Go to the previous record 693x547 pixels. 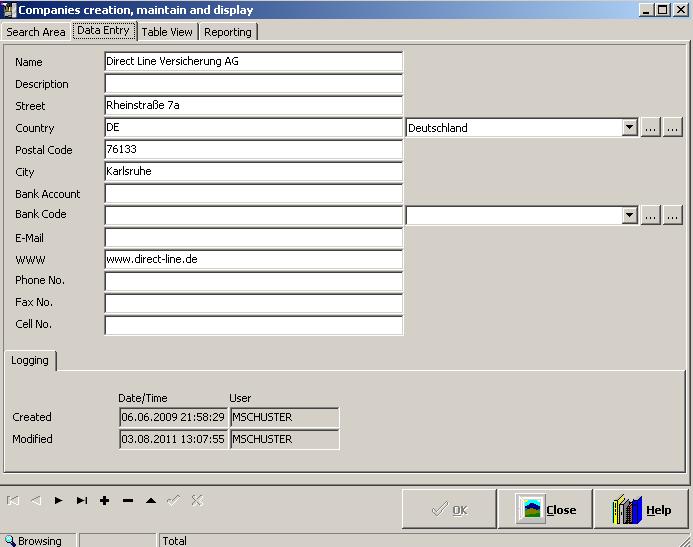(x=36, y=501)
